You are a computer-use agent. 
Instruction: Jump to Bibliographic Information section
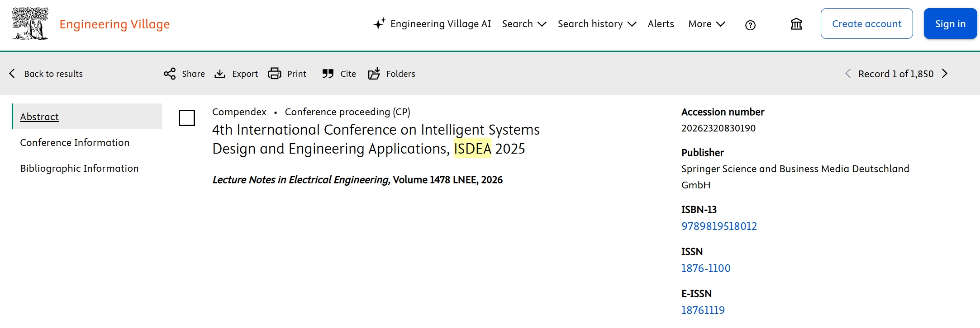(79, 168)
